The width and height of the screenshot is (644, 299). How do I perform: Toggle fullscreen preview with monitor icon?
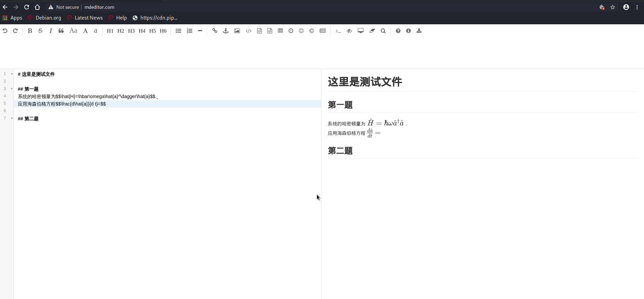361,31
